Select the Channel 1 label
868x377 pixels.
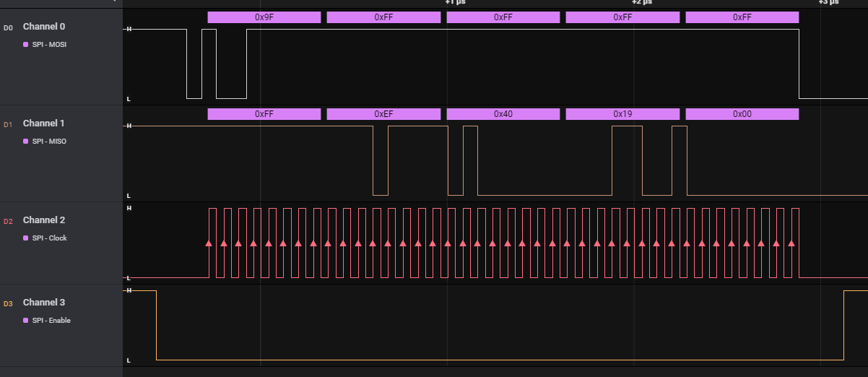coord(43,123)
